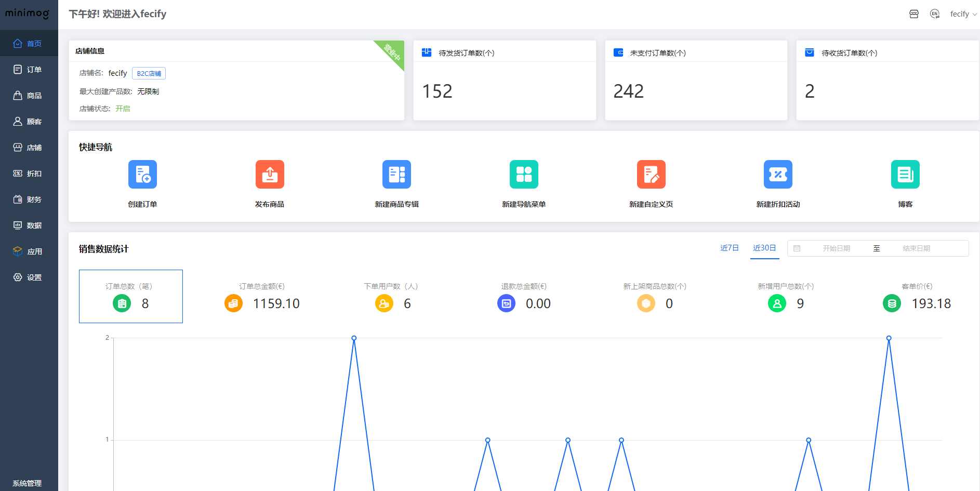Open the New Navigation Menu (新建导航菜单) icon
Image resolution: width=980 pixels, height=491 pixels.
524,175
